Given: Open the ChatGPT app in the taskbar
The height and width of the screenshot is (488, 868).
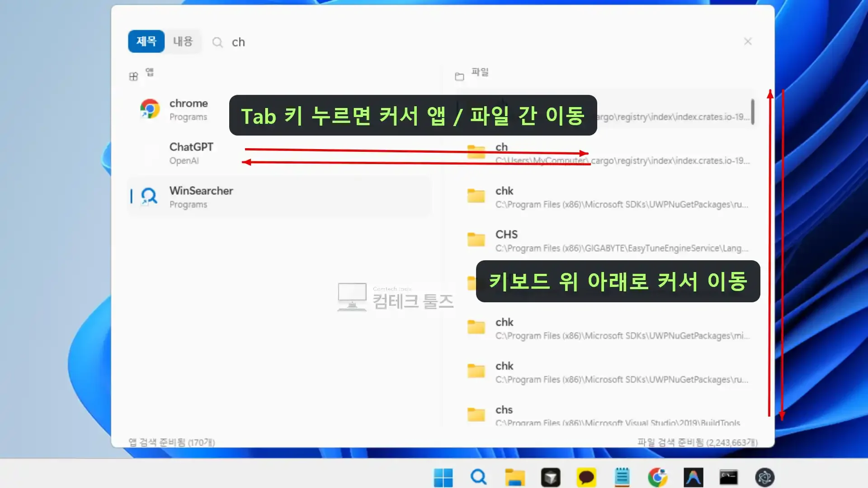Looking at the screenshot, I should pyautogui.click(x=764, y=477).
